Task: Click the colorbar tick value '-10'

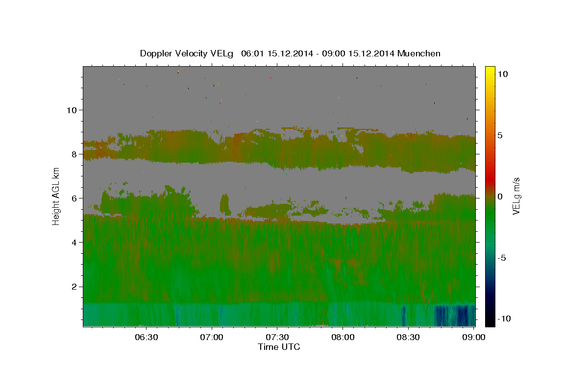Action: 505,319
